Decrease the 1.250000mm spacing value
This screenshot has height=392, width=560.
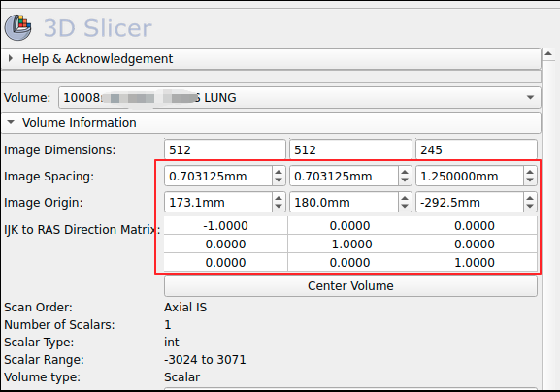pos(530,180)
